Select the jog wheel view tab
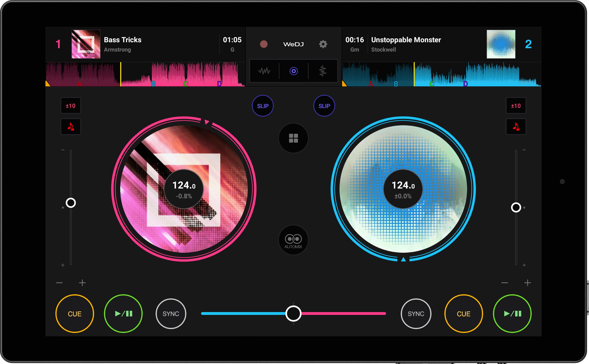The width and height of the screenshot is (589, 364). pos(294,71)
